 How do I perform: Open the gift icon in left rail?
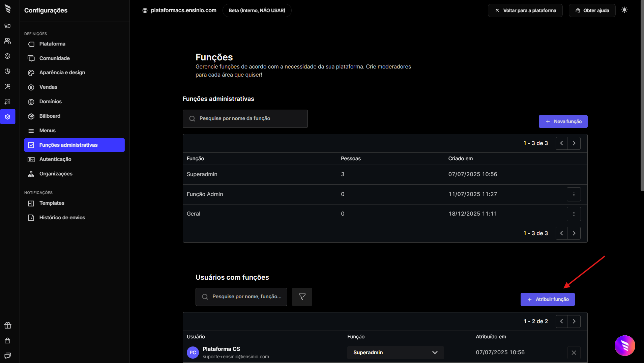tap(7, 326)
